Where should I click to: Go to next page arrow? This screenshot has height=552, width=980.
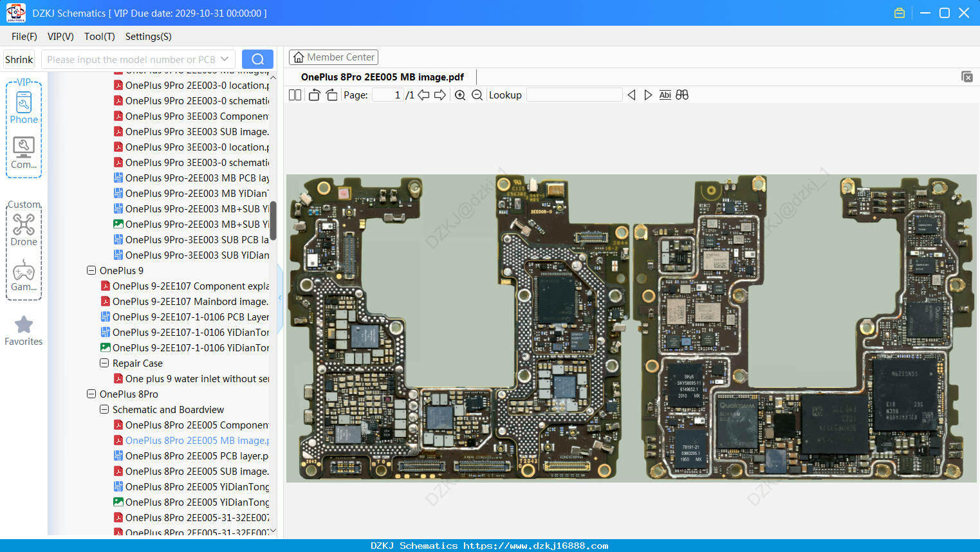(440, 95)
